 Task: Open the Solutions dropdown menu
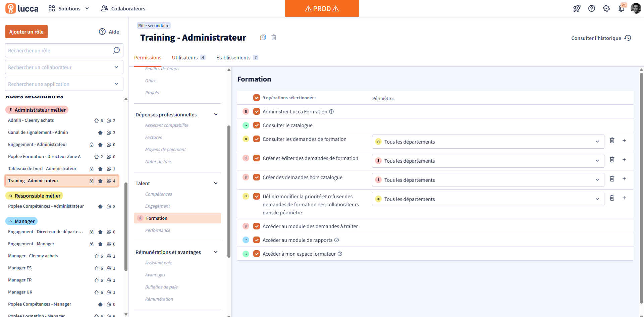(x=69, y=8)
